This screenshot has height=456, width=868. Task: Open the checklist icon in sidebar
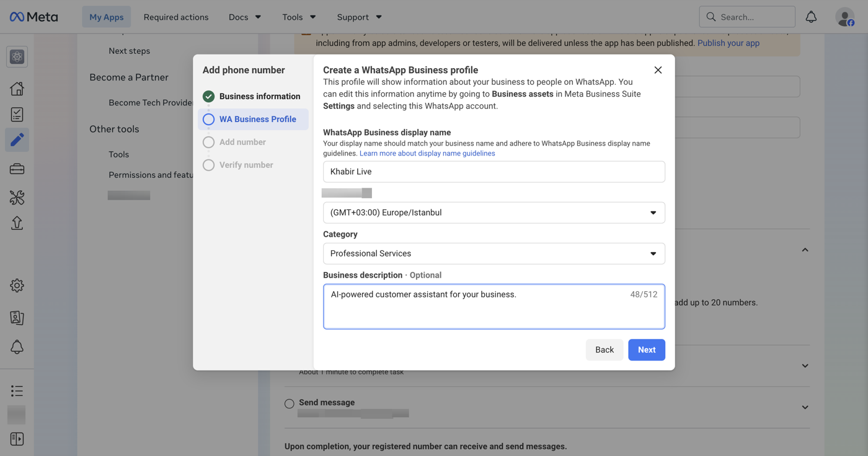17,114
